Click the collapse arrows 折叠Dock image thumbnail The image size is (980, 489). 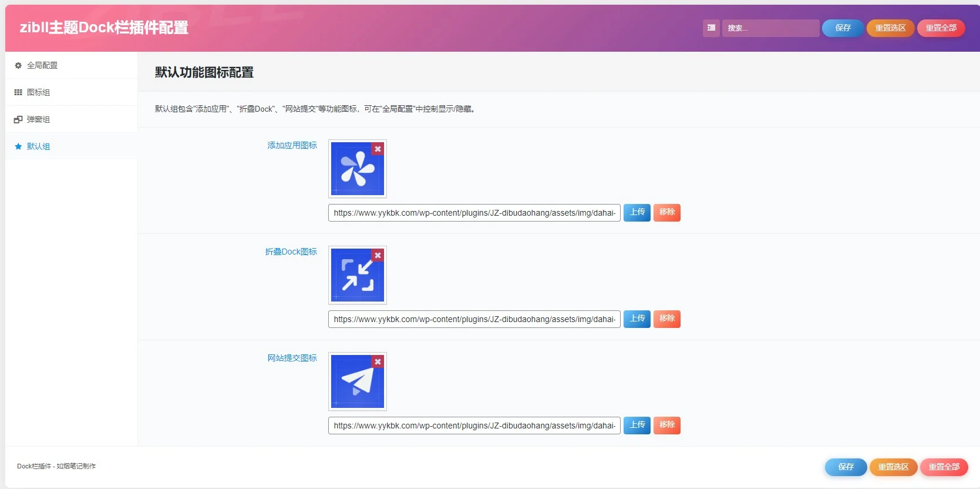pyautogui.click(x=357, y=275)
